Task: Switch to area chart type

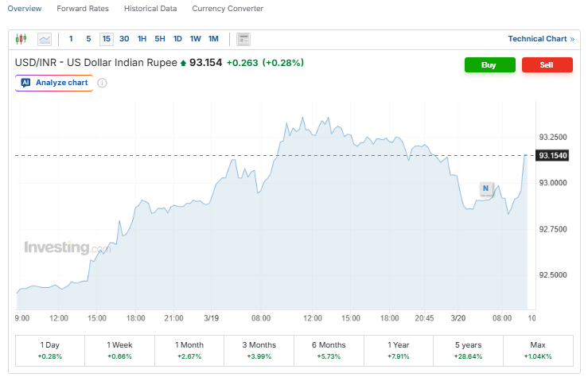Action: 45,39
